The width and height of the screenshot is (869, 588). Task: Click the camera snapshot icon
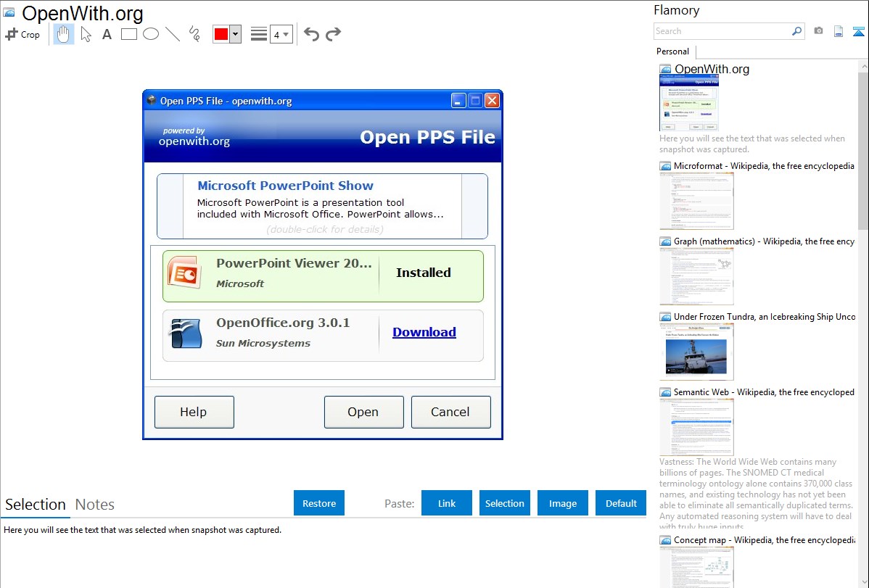[x=818, y=31]
